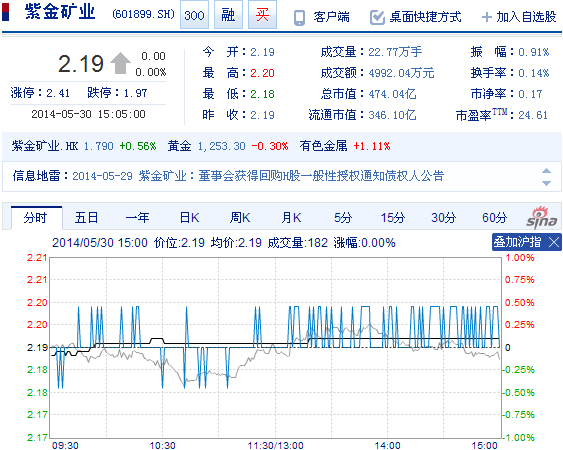
Task: Switch to the 5分 chart tab
Action: 343,218
